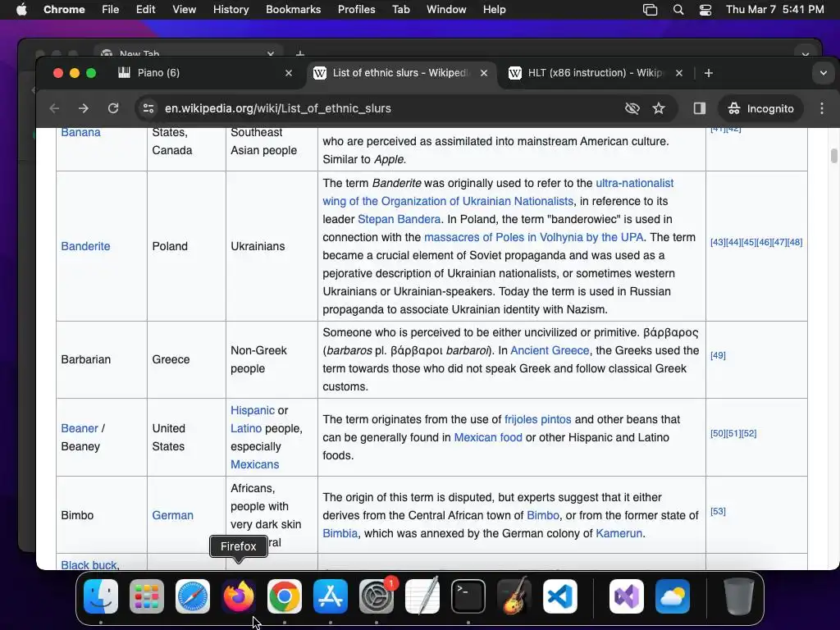Viewport: 840px width, 630px height.
Task: Click citation [53] in Bimbo row
Action: coord(718,511)
